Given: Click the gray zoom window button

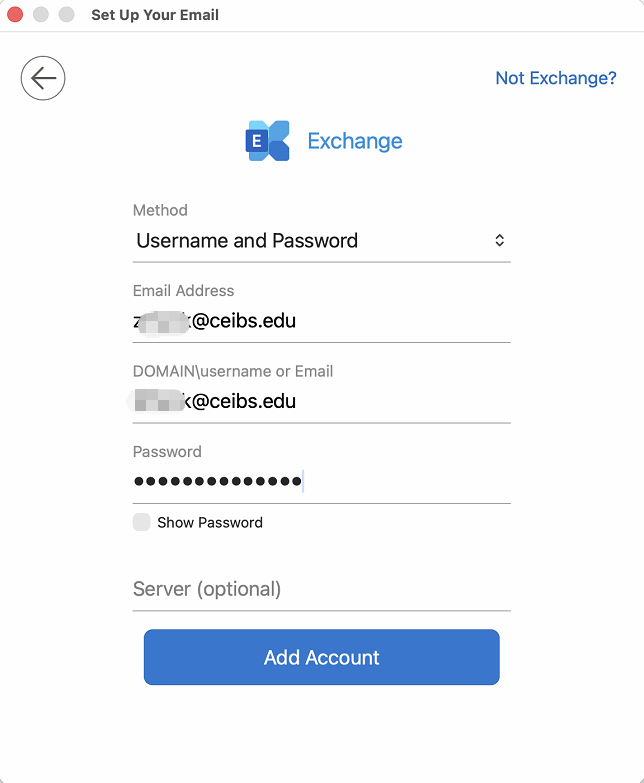Looking at the screenshot, I should [67, 15].
